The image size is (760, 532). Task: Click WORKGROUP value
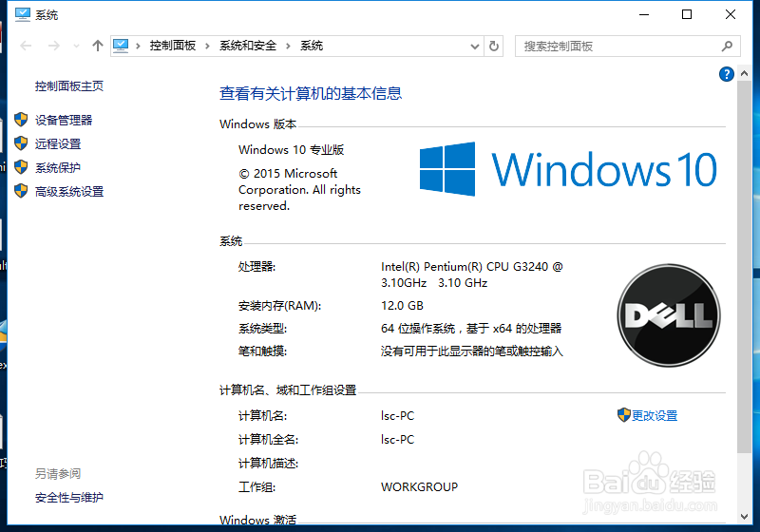coord(419,487)
